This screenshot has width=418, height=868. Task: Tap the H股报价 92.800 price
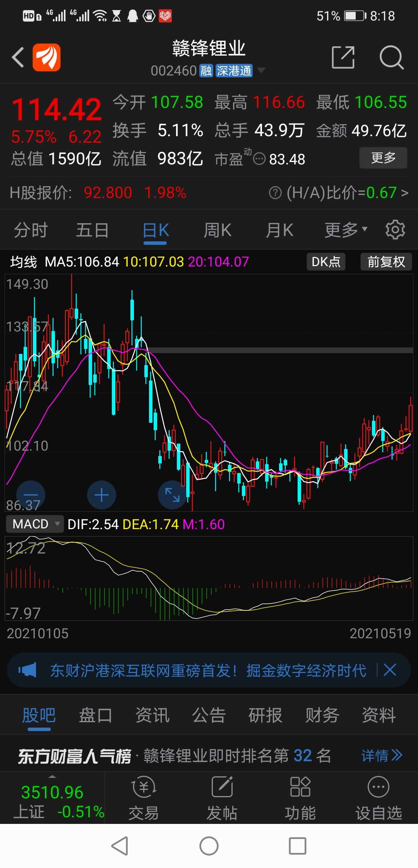pyautogui.click(x=108, y=193)
